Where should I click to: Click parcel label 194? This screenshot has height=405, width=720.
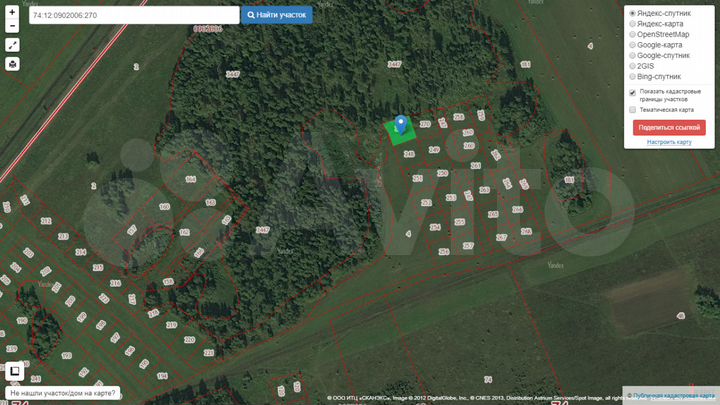point(162,376)
